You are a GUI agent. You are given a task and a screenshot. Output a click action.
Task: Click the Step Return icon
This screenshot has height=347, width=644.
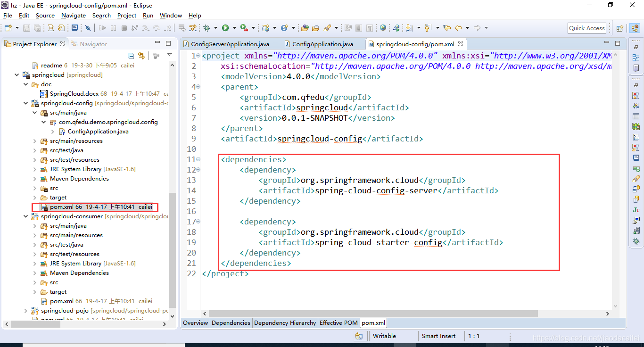(x=167, y=28)
